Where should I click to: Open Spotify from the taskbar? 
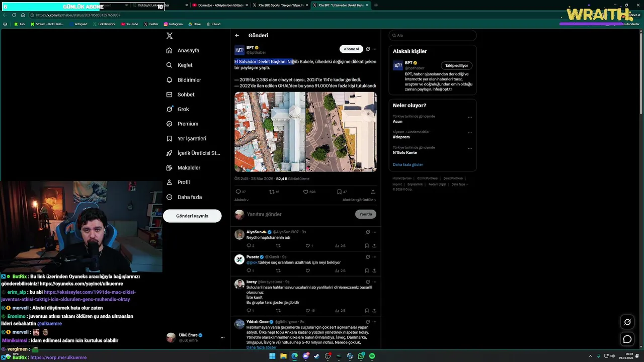pyautogui.click(x=372, y=356)
